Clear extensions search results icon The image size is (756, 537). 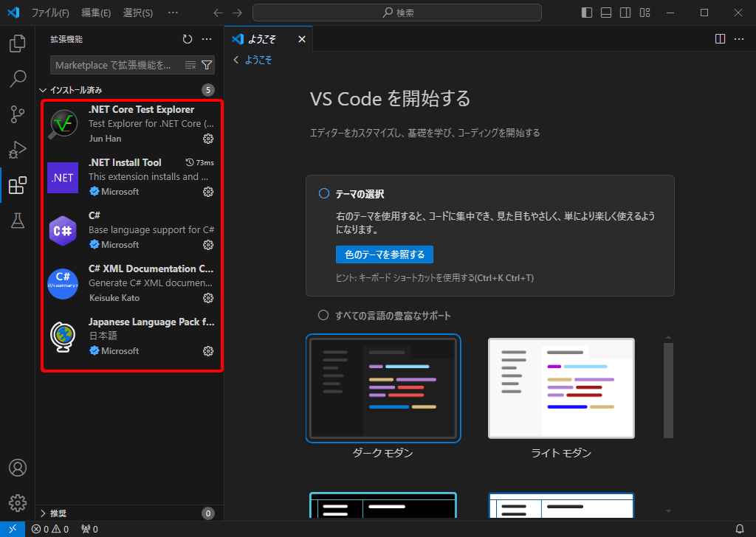190,65
